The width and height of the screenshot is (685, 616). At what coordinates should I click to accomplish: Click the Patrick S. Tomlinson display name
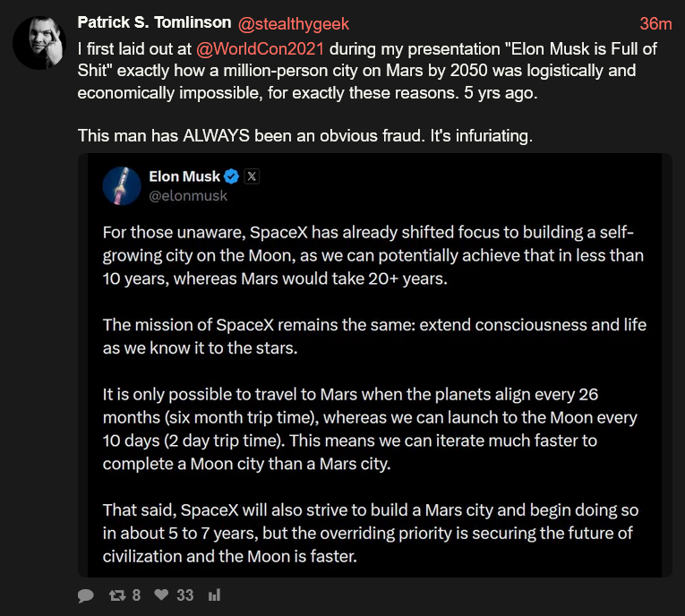[154, 22]
